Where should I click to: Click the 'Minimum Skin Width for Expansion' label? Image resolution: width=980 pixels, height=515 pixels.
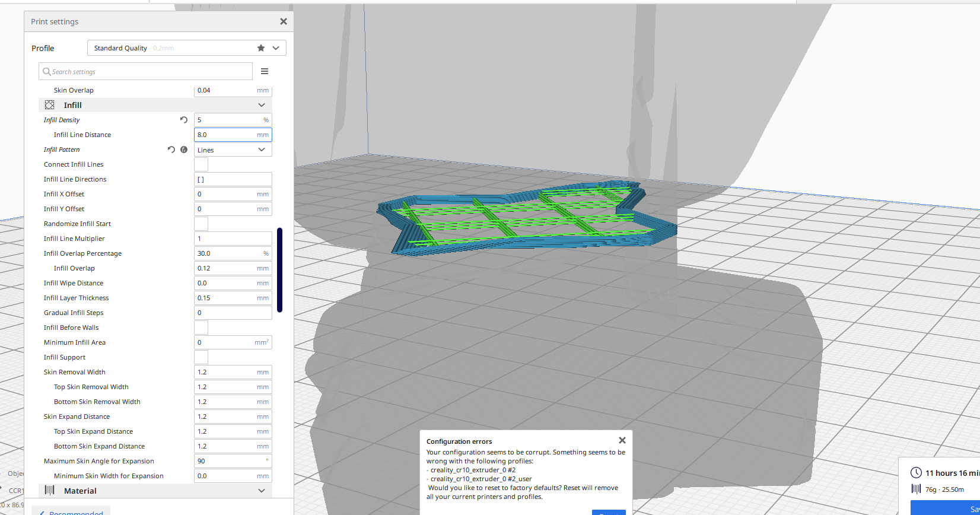pos(109,476)
